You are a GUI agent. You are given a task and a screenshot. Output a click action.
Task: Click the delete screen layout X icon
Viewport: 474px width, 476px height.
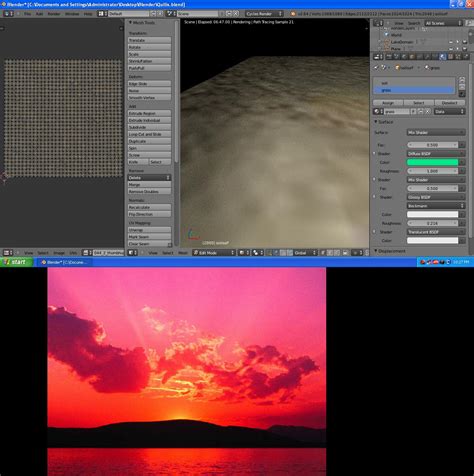[x=160, y=14]
